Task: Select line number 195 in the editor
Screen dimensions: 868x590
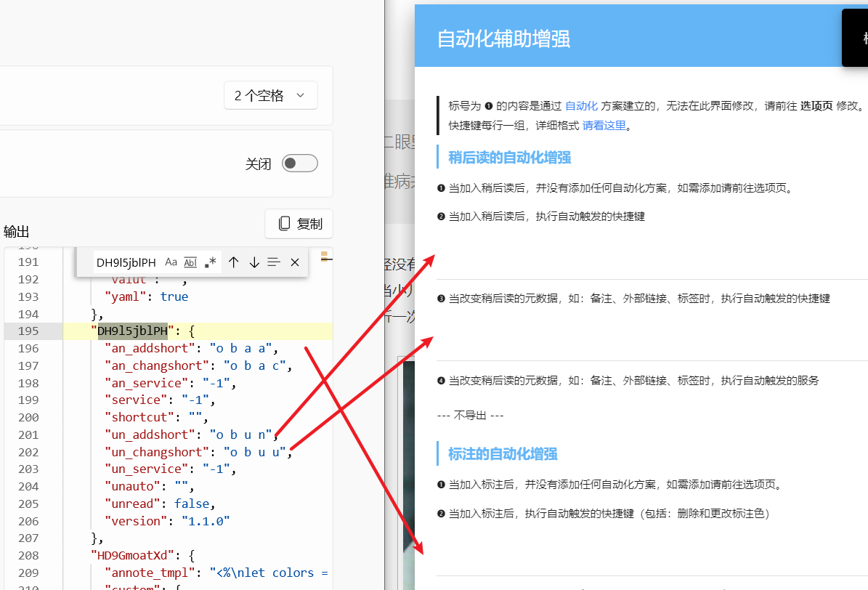Action: [29, 331]
